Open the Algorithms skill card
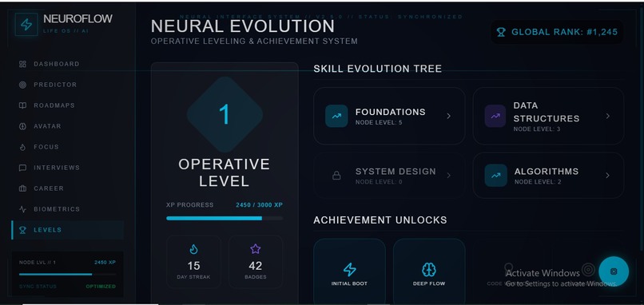Viewport: 644px width, 305px height. [548, 176]
